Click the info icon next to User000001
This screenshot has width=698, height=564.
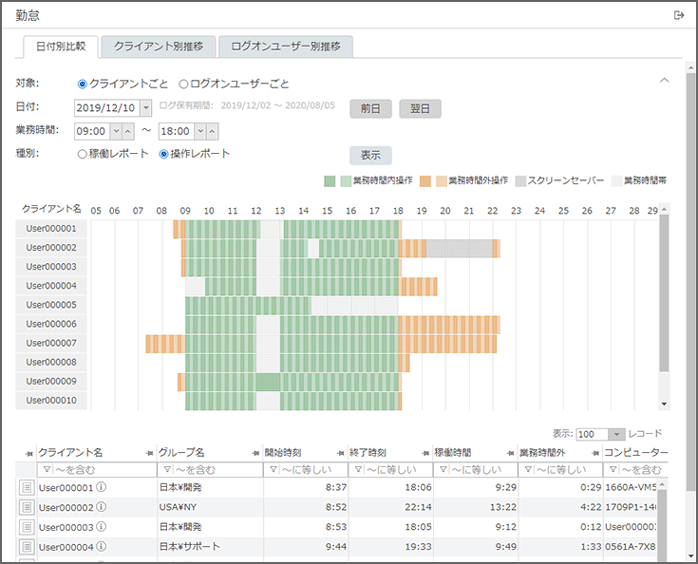(x=101, y=487)
